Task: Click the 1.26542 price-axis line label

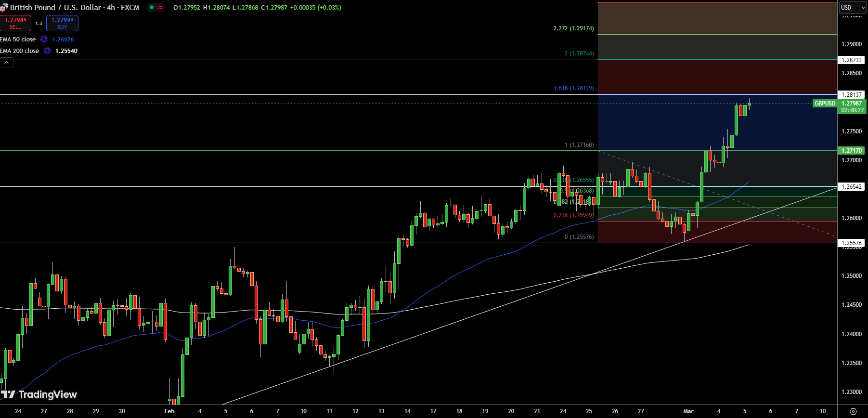Action: coord(852,187)
